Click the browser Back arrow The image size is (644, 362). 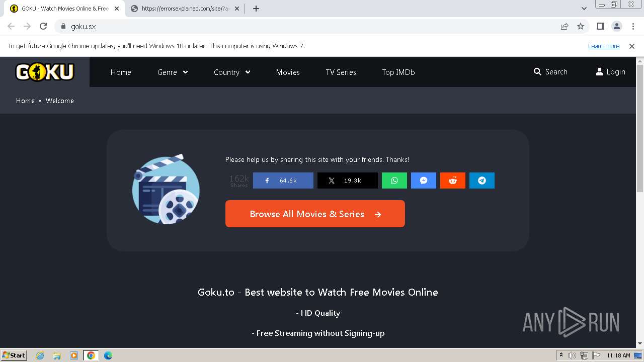click(11, 27)
